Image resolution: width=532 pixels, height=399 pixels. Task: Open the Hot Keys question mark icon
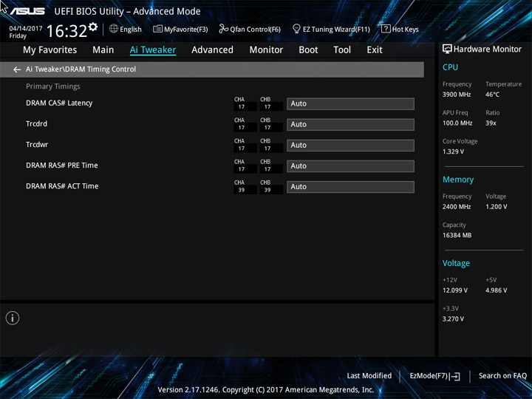pyautogui.click(x=386, y=29)
